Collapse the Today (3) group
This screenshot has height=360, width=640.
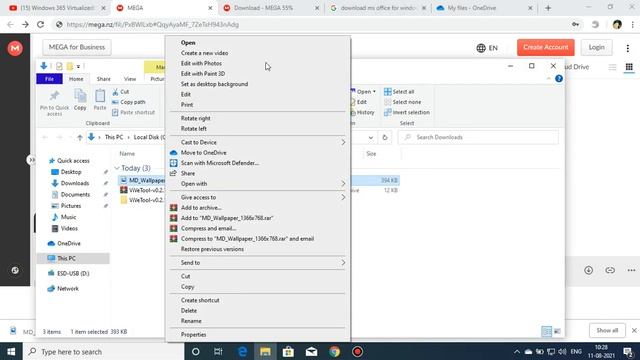(117, 168)
